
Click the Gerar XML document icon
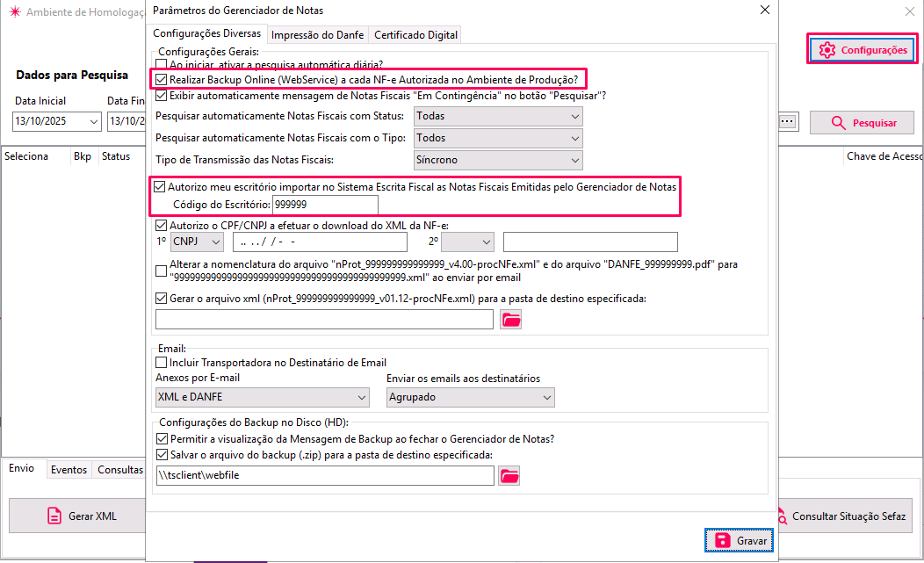(54, 516)
